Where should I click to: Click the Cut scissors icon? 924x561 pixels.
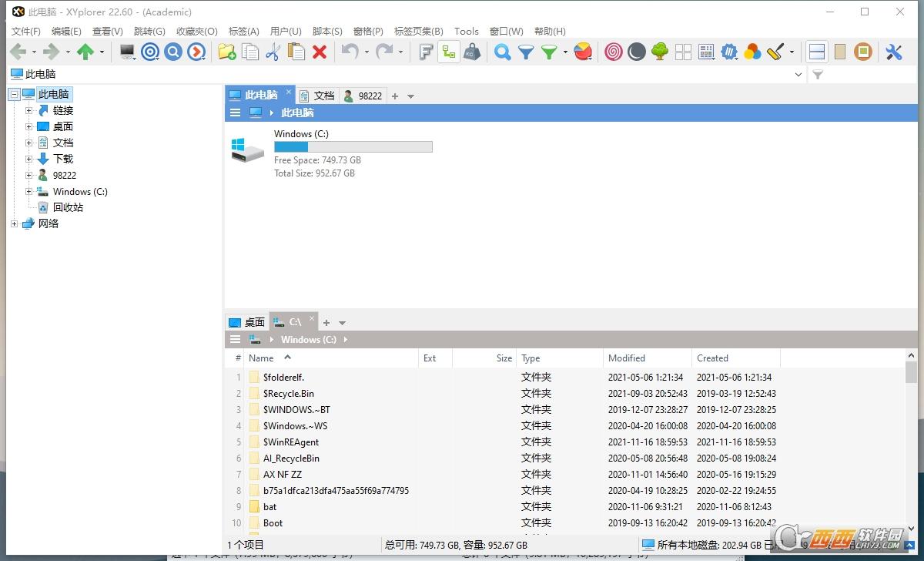click(x=273, y=52)
